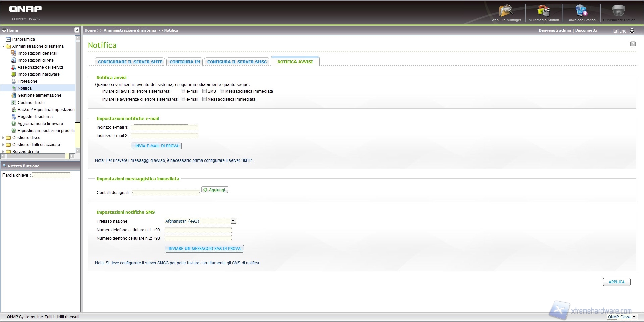
Task: Switch to Configurare il server SMTP tab
Action: tap(130, 62)
